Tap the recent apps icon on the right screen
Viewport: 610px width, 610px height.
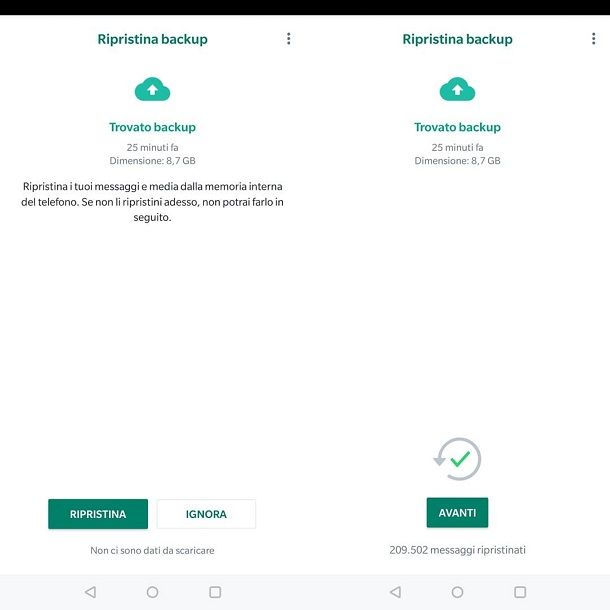(520, 592)
